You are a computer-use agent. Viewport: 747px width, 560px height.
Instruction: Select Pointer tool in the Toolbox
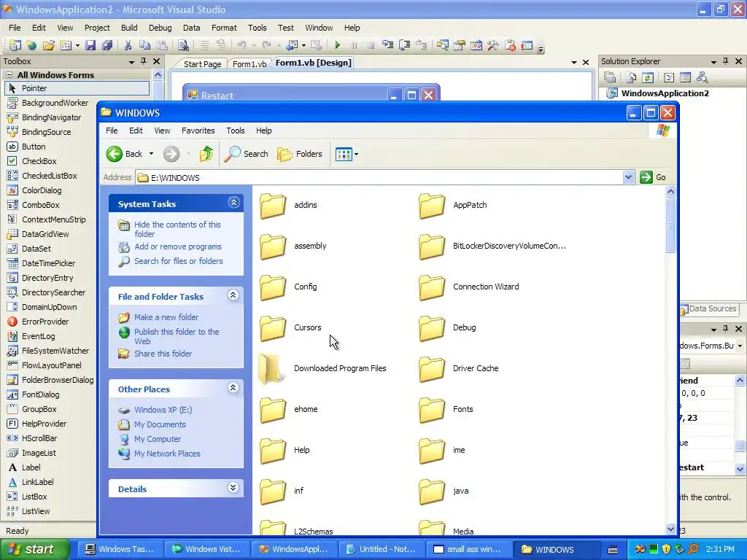pos(77,88)
